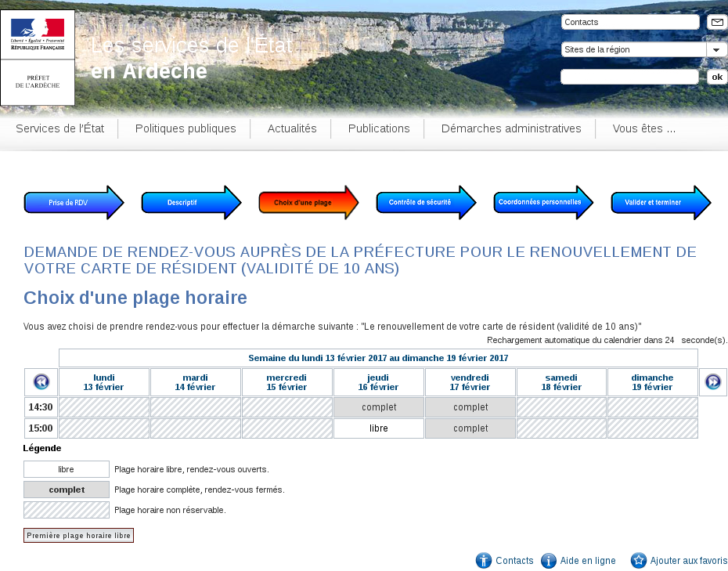
Task: Click the mercredi 15 février column header
Action: pos(287,382)
